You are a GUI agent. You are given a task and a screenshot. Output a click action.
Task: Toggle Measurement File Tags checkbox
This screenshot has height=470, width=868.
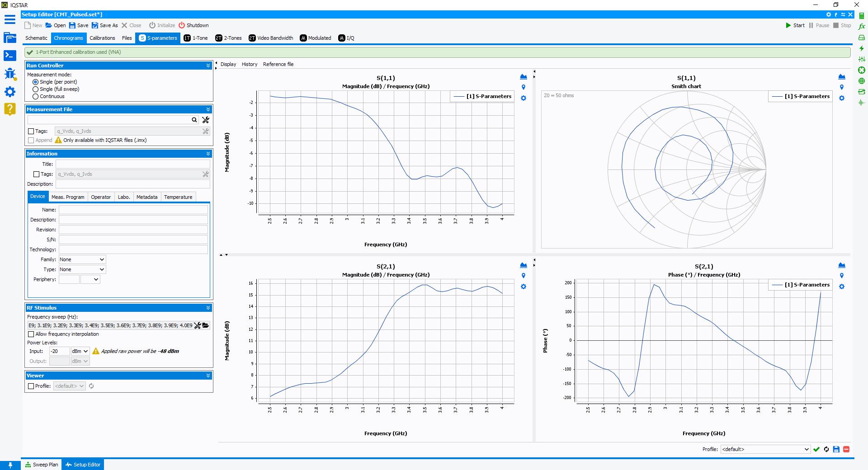pyautogui.click(x=31, y=131)
